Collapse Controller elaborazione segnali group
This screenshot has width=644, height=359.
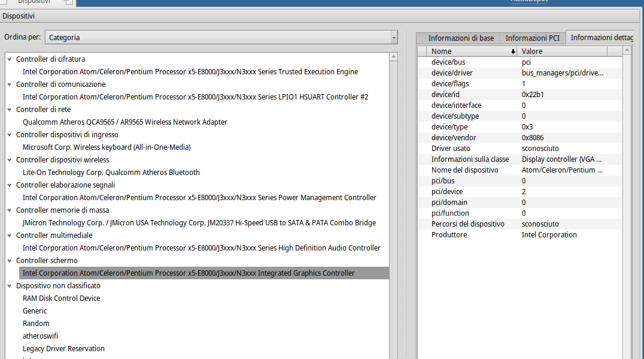[10, 185]
